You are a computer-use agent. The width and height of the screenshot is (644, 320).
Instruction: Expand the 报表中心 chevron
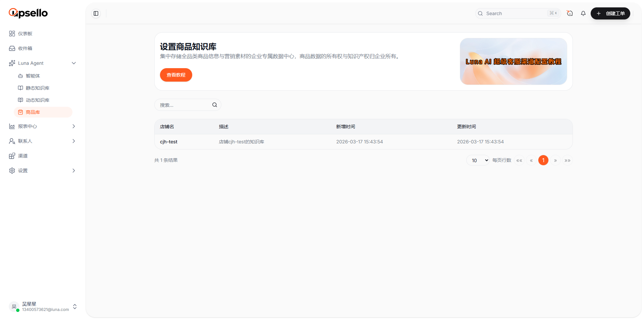pos(74,126)
